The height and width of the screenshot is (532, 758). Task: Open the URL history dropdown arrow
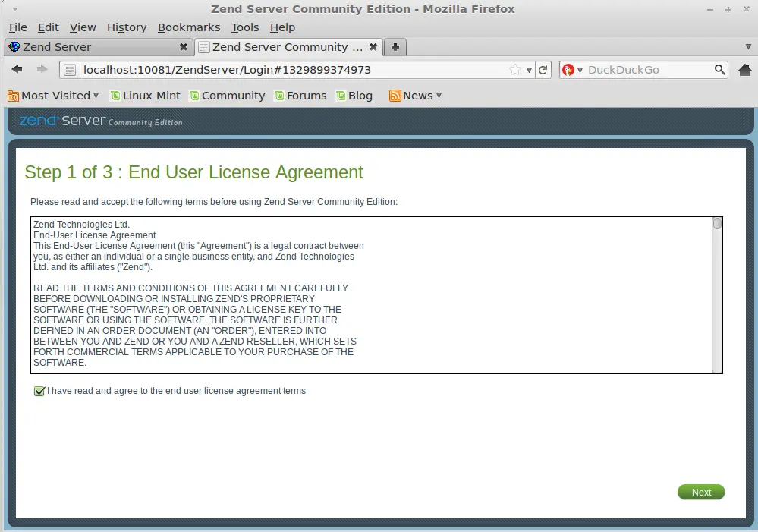click(x=529, y=70)
